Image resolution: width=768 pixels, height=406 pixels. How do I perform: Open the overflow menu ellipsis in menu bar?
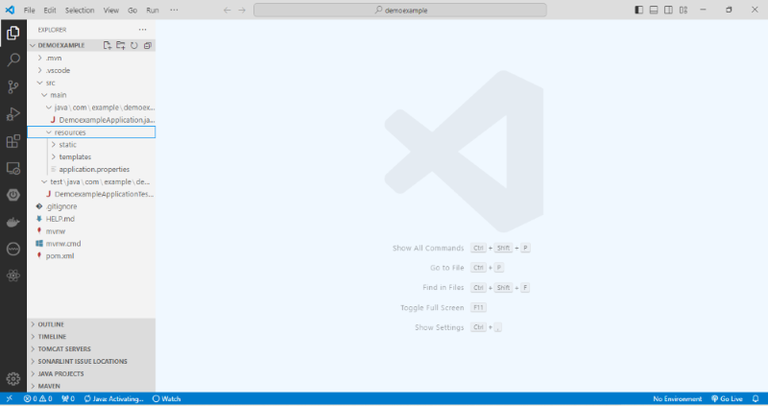click(x=174, y=10)
